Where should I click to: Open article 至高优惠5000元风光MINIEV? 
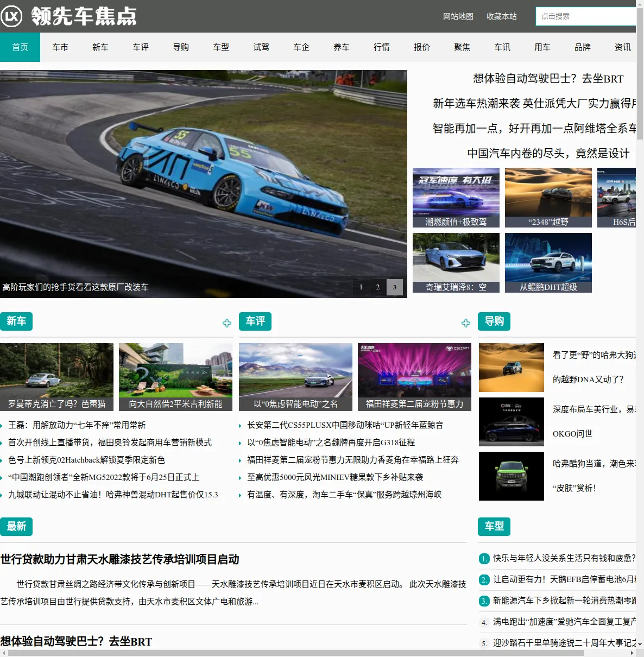click(335, 477)
